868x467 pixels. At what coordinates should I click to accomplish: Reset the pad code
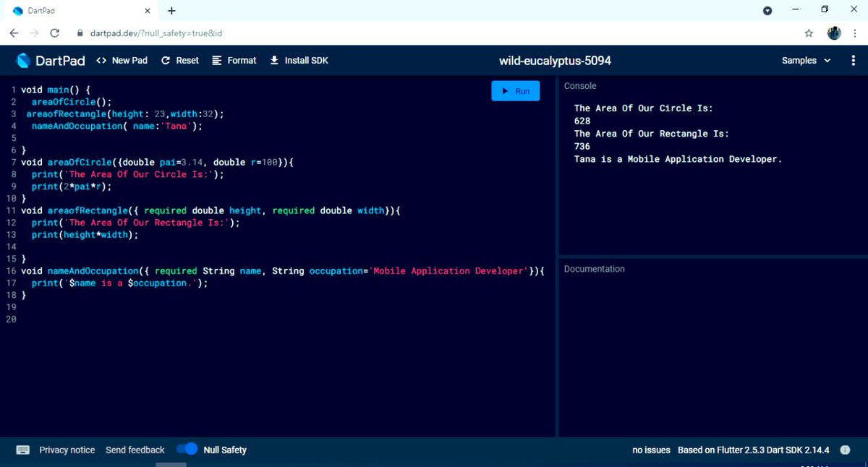pos(180,61)
